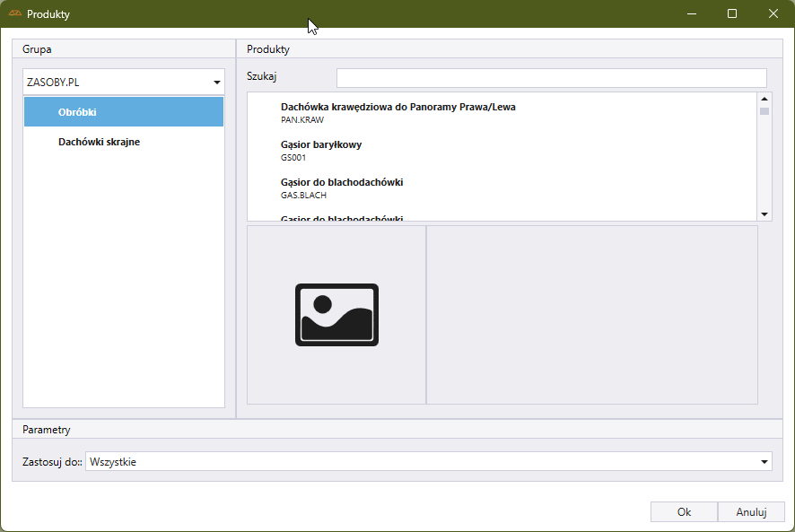The height and width of the screenshot is (532, 795).
Task: Select the Obróbki group
Action: (124, 112)
